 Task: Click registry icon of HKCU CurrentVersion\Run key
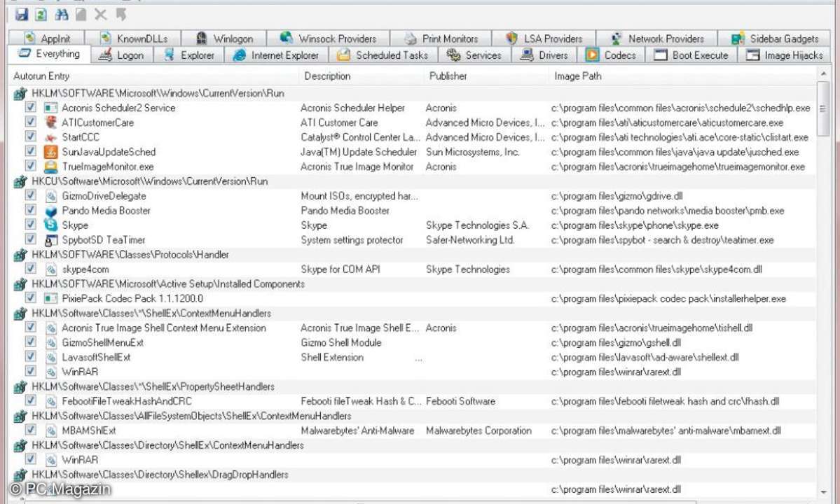pyautogui.click(x=20, y=181)
